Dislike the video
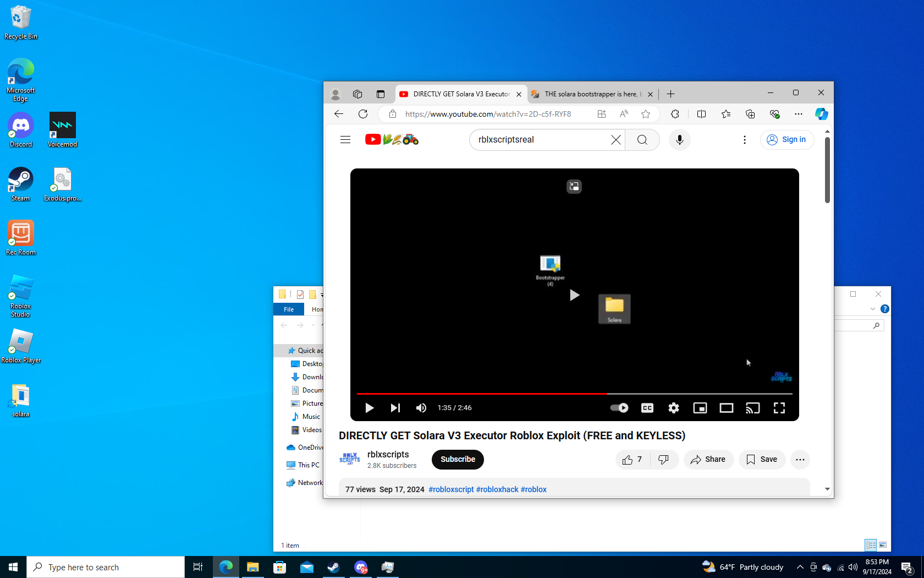The height and width of the screenshot is (578, 924). [664, 460]
